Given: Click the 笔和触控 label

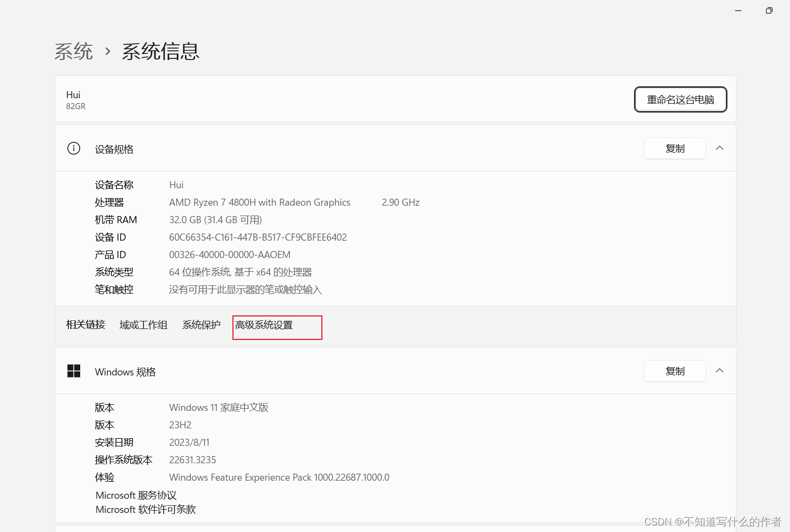Looking at the screenshot, I should 114,290.
